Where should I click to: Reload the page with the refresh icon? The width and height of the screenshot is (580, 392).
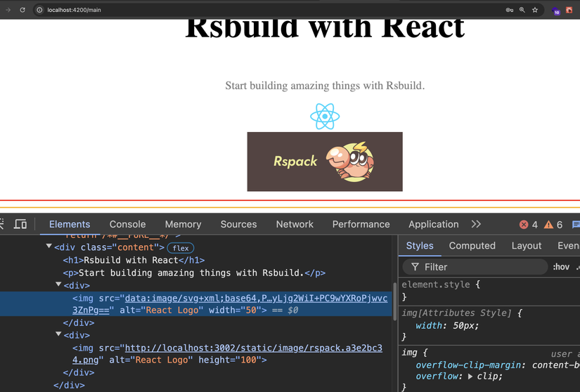point(22,10)
